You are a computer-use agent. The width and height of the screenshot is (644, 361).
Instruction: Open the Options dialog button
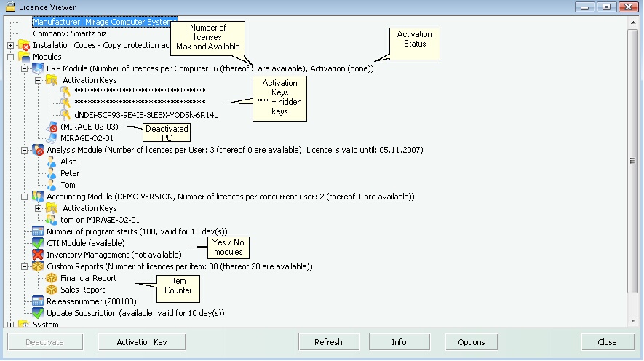[471, 342]
